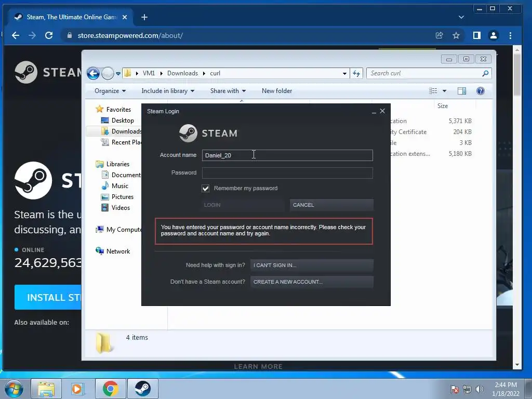The height and width of the screenshot is (399, 532).
Task: Open the Music library
Action: pyautogui.click(x=120, y=186)
